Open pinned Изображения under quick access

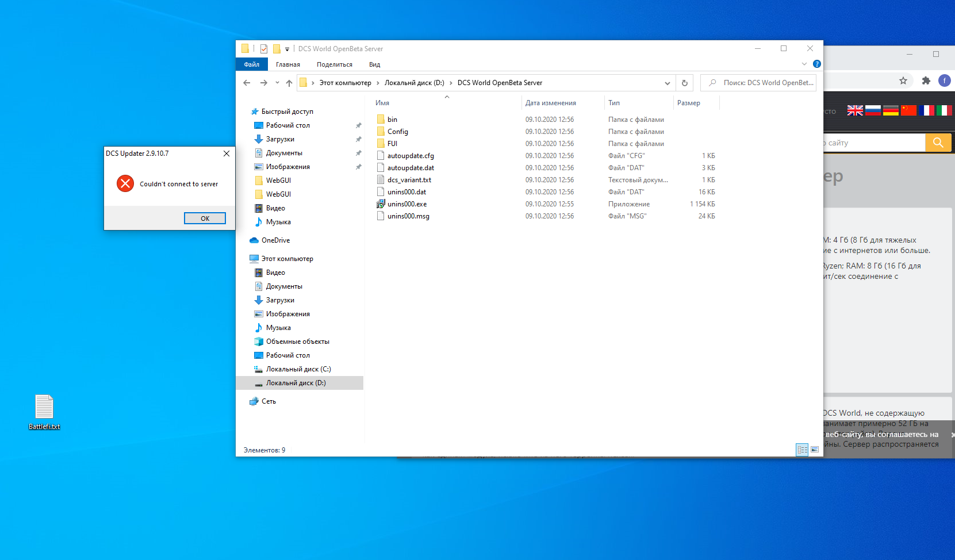click(287, 167)
